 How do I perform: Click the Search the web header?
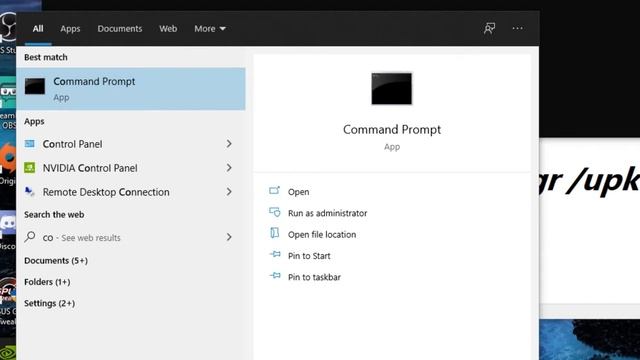[x=54, y=214]
